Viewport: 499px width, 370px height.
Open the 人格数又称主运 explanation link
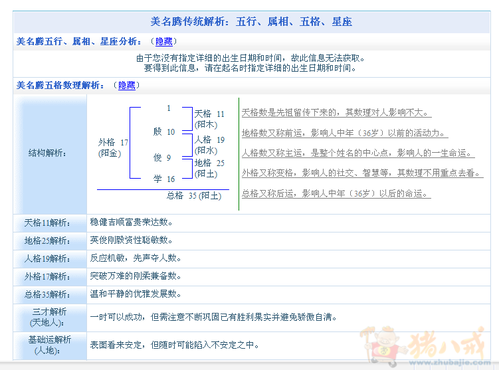tap(358, 153)
